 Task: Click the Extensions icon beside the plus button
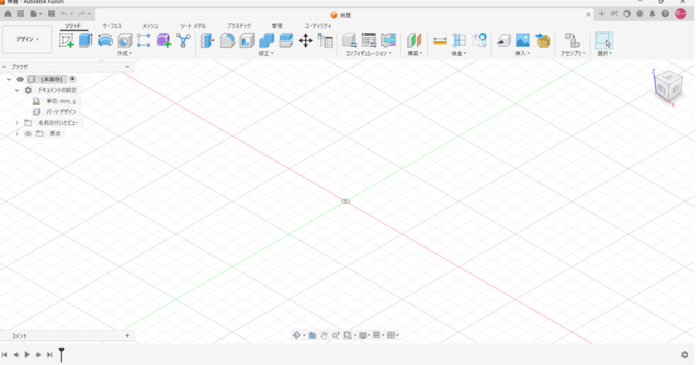coord(614,14)
